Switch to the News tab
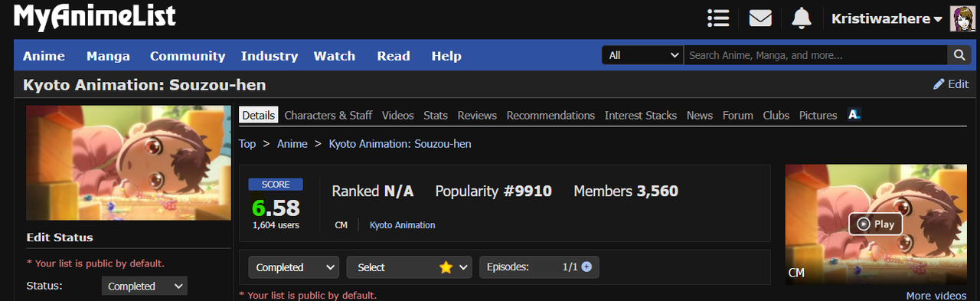The width and height of the screenshot is (980, 301). 700,115
